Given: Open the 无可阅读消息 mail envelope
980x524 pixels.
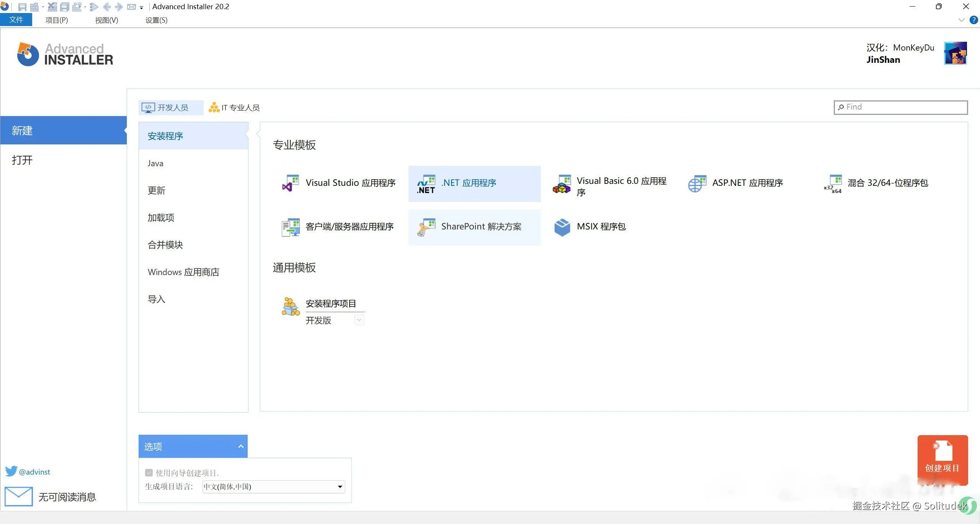Looking at the screenshot, I should tap(18, 496).
